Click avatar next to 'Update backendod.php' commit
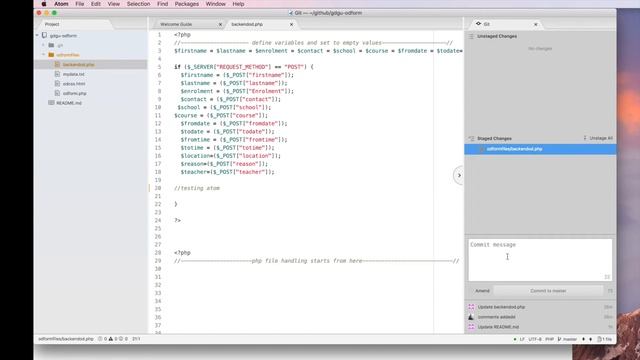640x360 pixels. tap(471, 307)
